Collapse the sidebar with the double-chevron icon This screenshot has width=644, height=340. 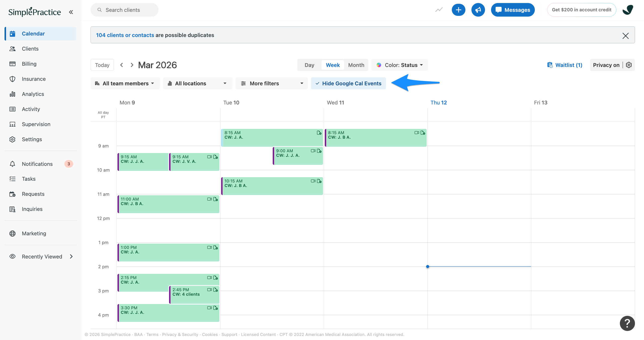(71, 12)
